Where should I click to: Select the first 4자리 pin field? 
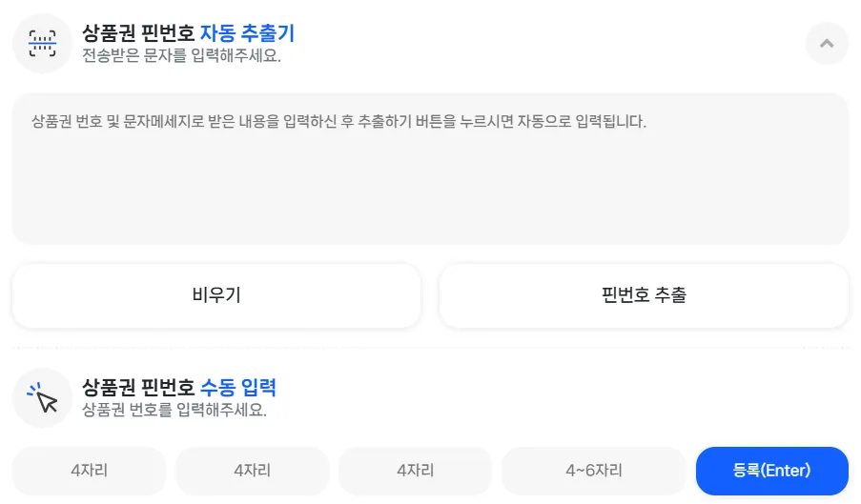pos(90,471)
